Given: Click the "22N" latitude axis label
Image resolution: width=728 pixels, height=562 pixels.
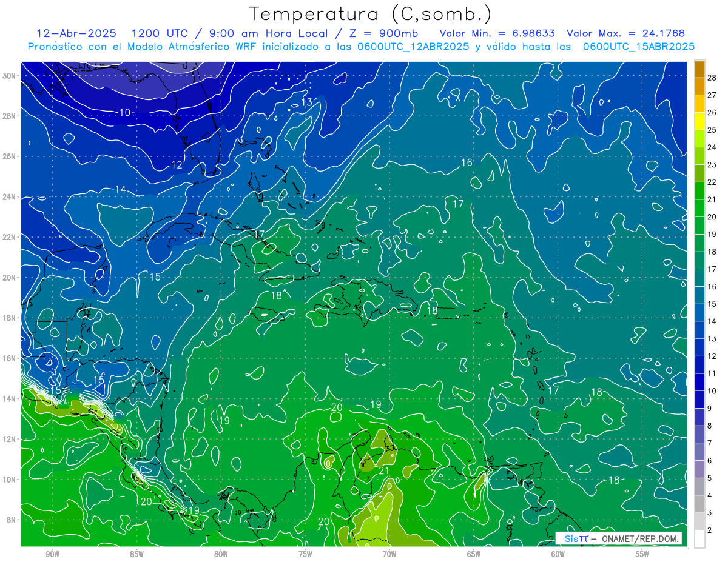Looking at the screenshot, I should pos(8,237).
